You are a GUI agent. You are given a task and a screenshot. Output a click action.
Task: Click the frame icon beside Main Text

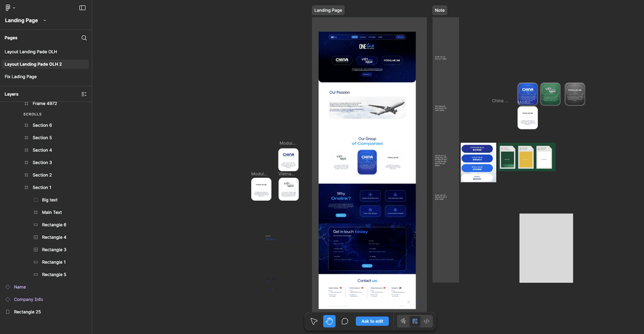click(x=36, y=212)
